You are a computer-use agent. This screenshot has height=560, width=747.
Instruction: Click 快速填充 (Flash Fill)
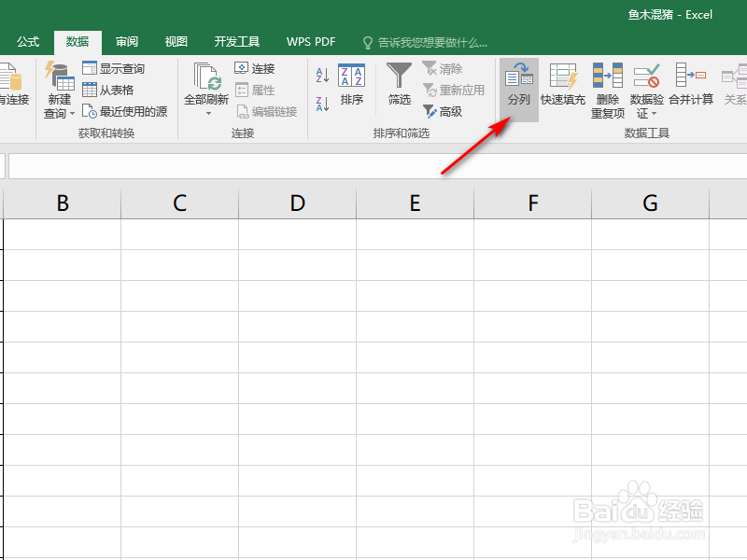click(563, 84)
